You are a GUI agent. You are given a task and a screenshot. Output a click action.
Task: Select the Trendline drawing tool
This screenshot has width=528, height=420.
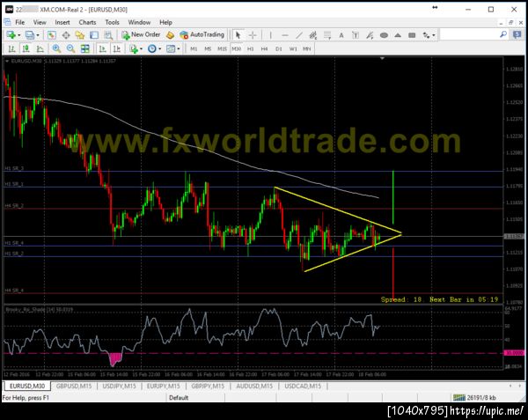(299, 35)
